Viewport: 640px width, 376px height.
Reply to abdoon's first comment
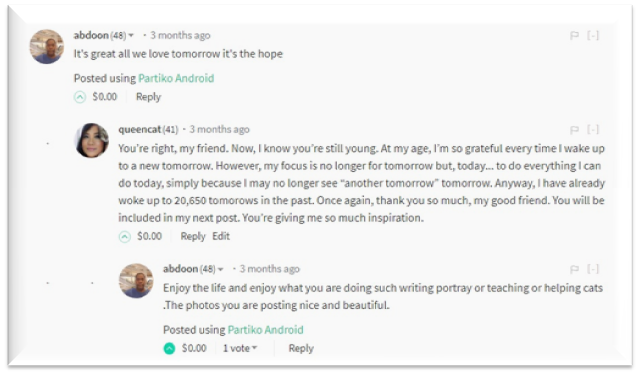[149, 97]
